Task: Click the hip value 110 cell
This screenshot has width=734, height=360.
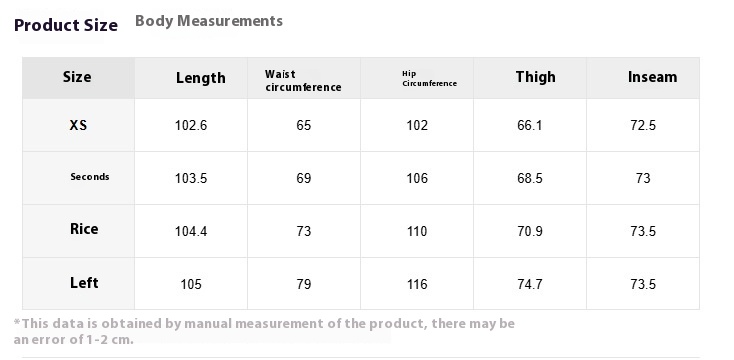Action: pos(417,231)
